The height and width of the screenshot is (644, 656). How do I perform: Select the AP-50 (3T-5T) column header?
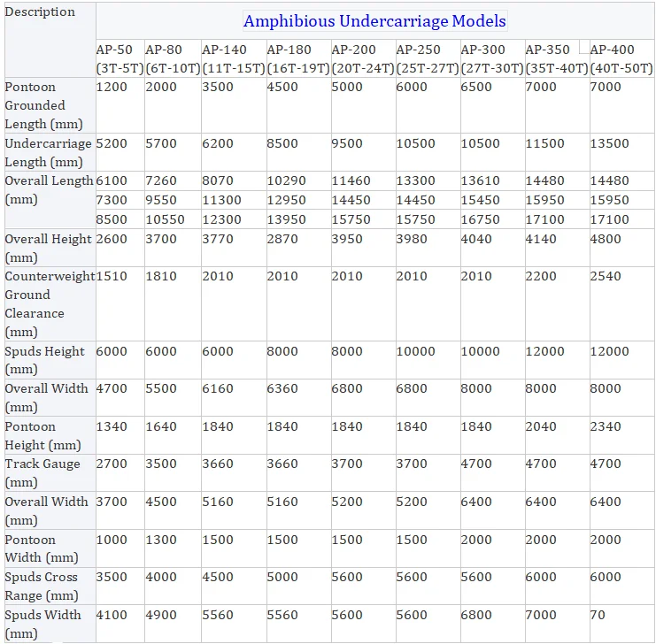tap(120, 58)
